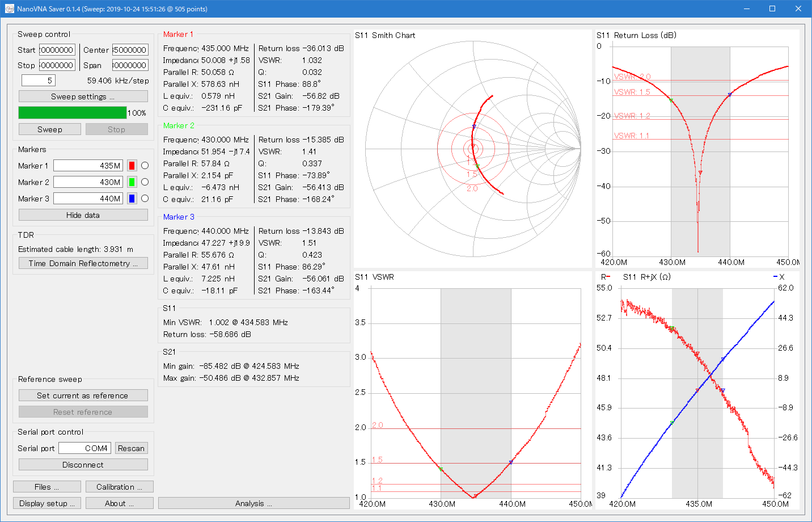Focus the Center frequency field
Screen dimensions: 812x522
click(130, 50)
